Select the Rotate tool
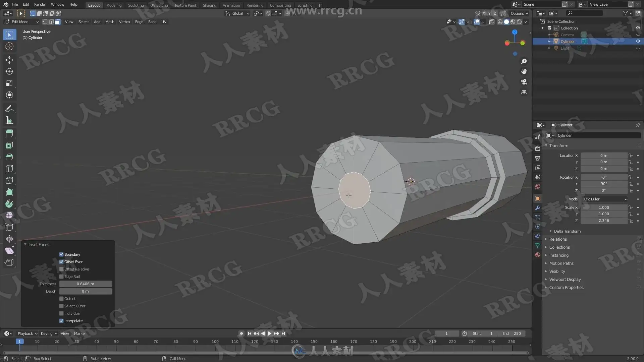The height and width of the screenshot is (362, 644). coord(9,72)
